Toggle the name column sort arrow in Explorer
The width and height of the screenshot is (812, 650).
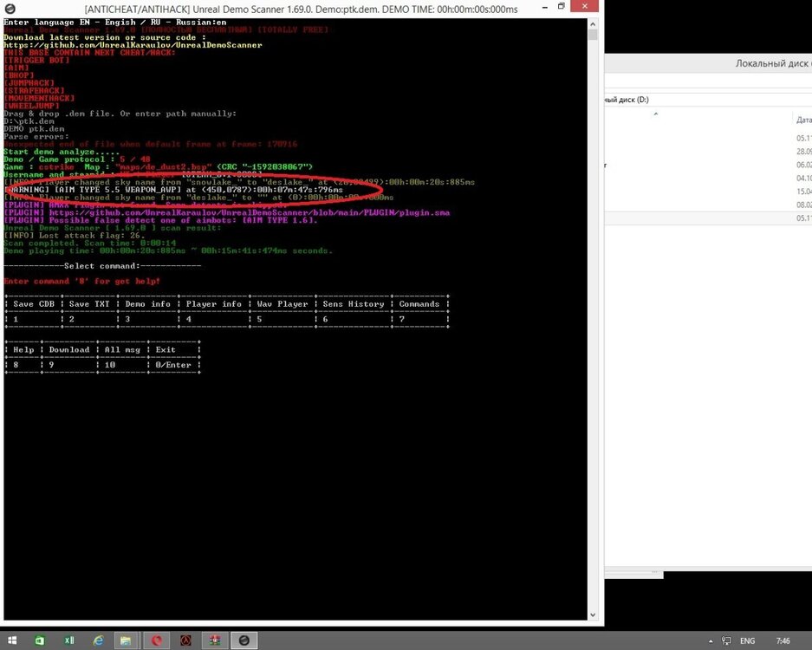(x=655, y=113)
